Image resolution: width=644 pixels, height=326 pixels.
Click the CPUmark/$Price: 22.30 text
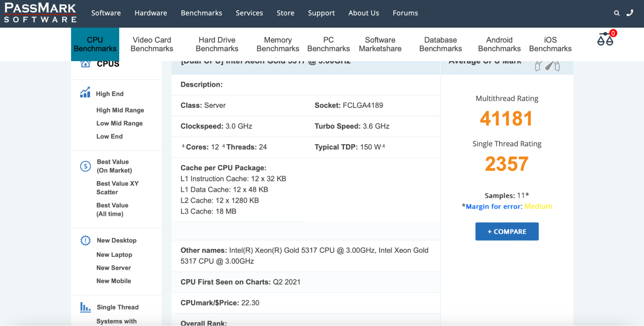[x=220, y=303]
